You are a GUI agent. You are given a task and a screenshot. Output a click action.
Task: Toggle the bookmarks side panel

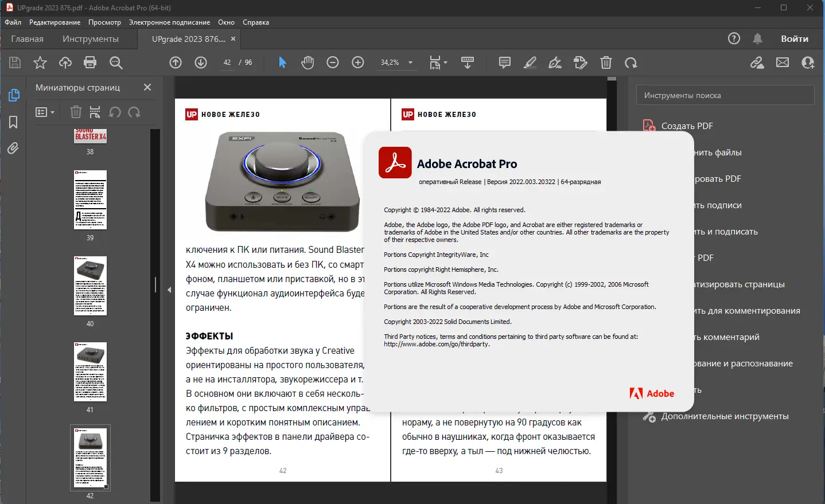13,122
